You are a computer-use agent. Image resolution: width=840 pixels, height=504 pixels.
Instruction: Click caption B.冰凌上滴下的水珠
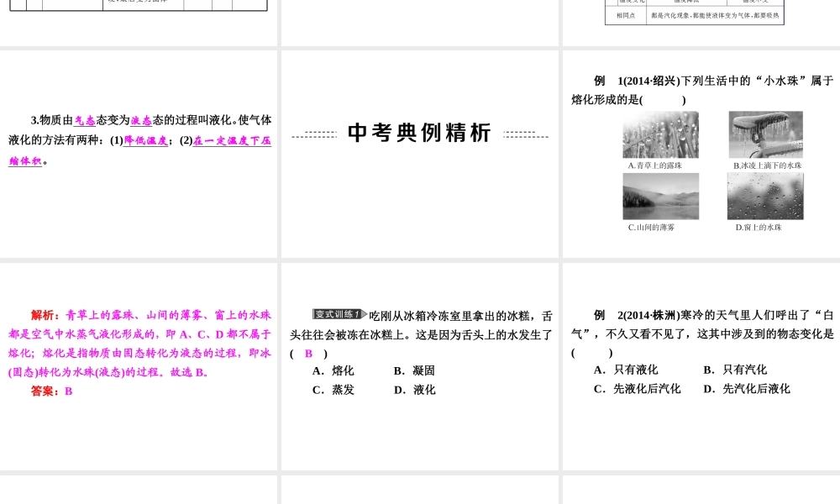click(767, 165)
